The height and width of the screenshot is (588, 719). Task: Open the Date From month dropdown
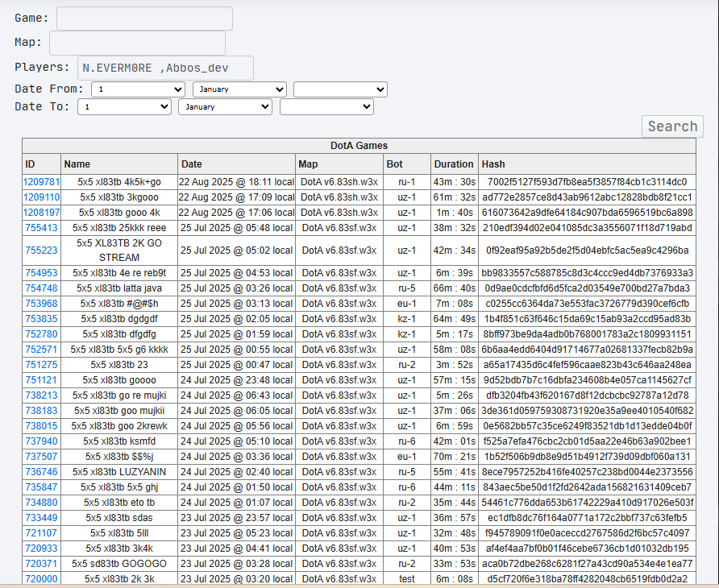coord(240,89)
